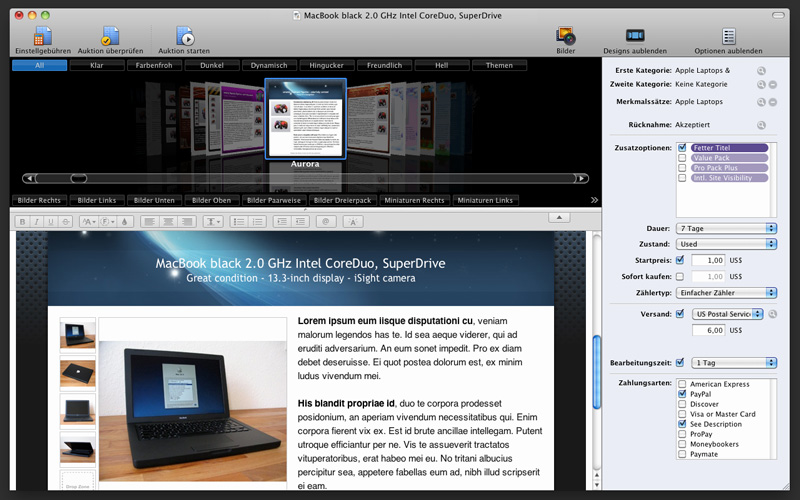Screen dimensions: 800x500
Task: Choose Bilder Dreierpack layout button
Action: 343,201
